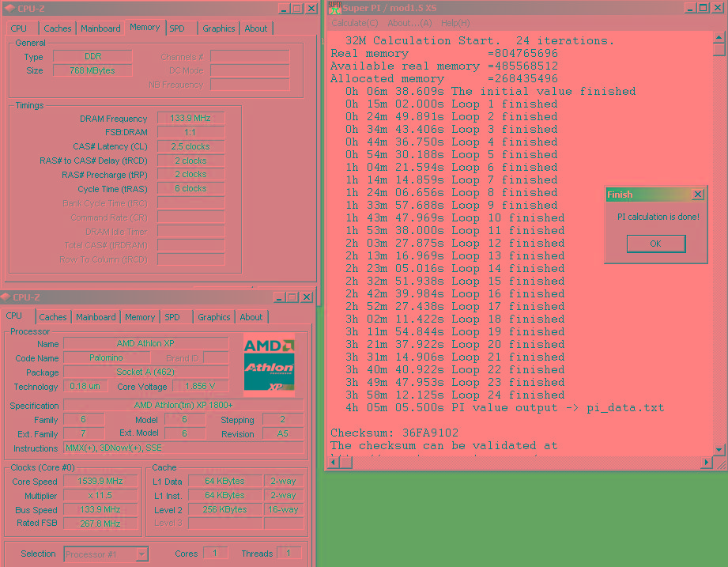This screenshot has width=728, height=567.
Task: Minimize the upper CPU-Z window
Action: click(284, 9)
